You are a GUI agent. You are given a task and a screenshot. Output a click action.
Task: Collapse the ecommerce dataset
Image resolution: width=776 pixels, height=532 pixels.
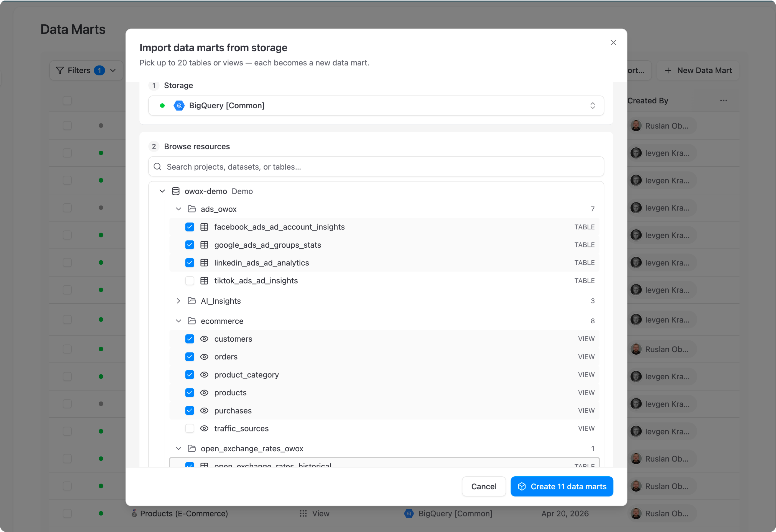[178, 321]
